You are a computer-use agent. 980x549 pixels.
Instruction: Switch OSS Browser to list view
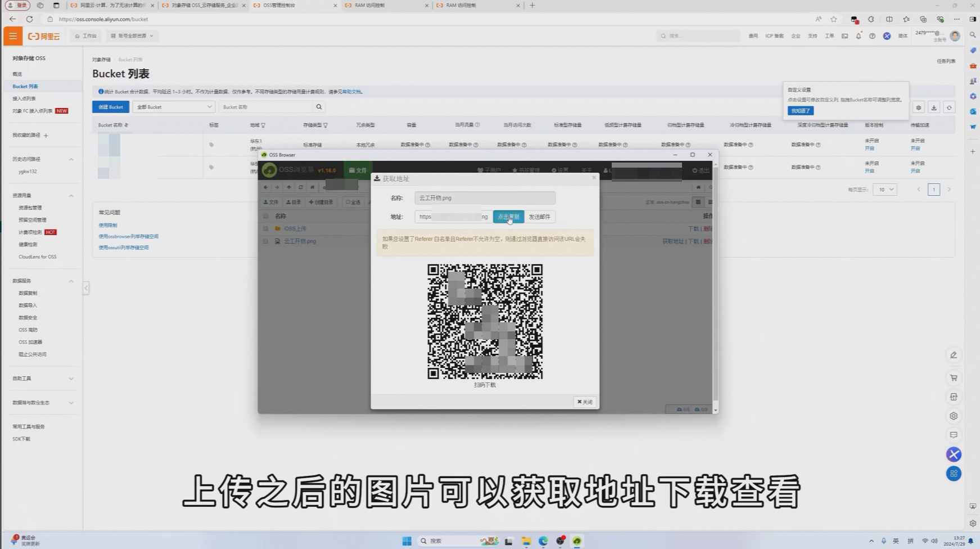pyautogui.click(x=698, y=202)
